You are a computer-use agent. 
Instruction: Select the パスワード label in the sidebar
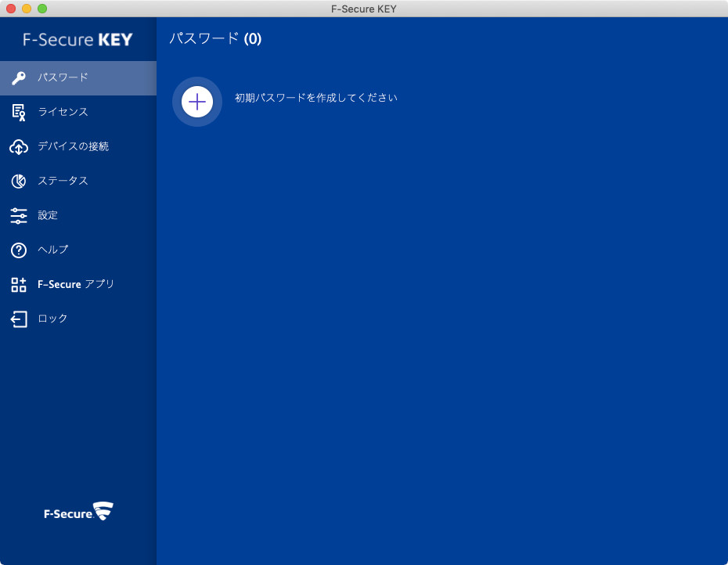coord(63,77)
